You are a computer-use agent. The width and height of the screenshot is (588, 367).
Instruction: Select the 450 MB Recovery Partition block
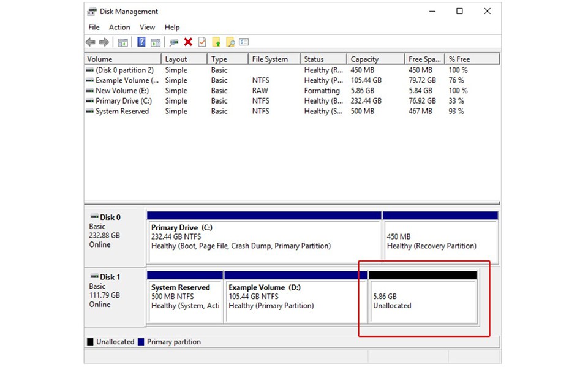tap(440, 237)
